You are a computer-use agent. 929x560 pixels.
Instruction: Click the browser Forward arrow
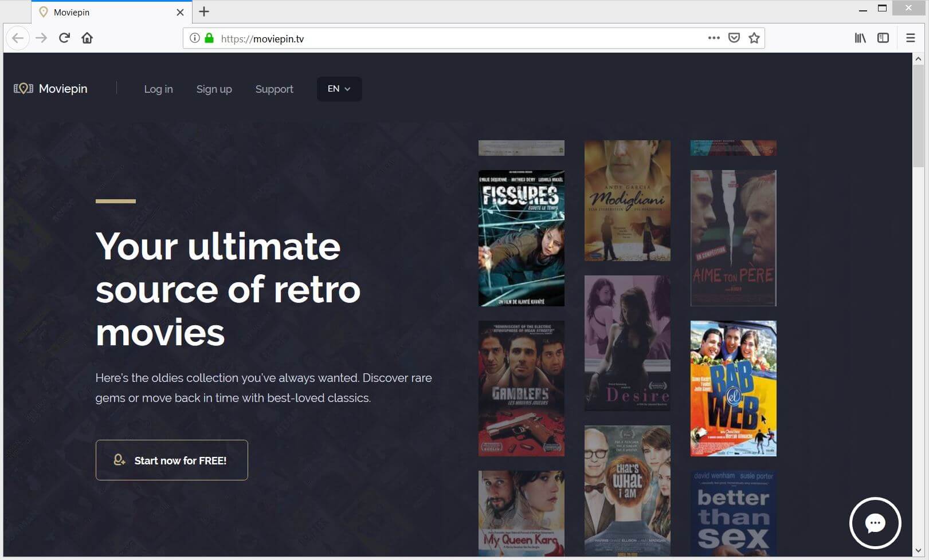41,38
